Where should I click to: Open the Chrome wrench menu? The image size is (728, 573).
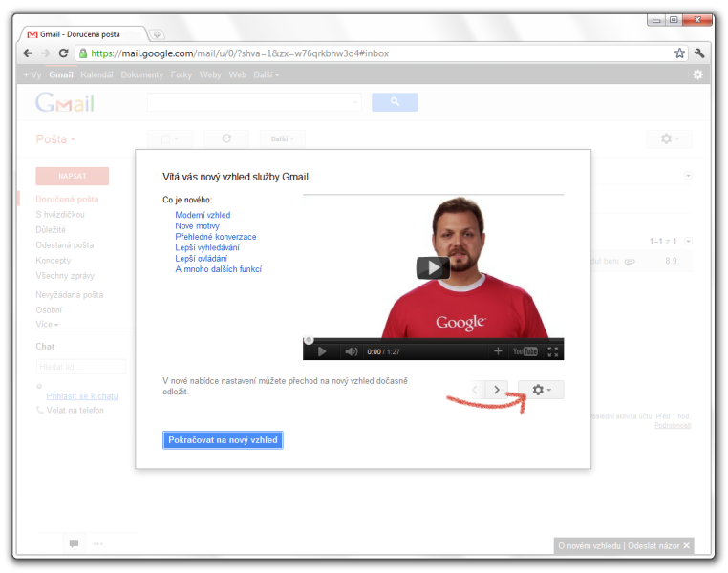[699, 53]
